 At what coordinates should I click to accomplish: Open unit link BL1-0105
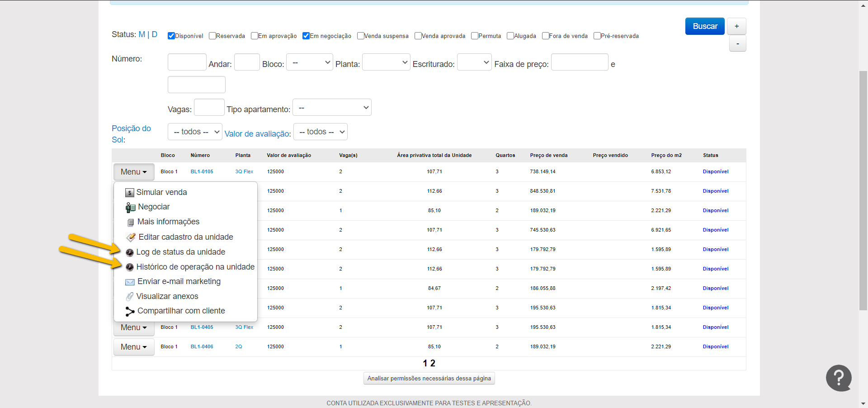(202, 171)
